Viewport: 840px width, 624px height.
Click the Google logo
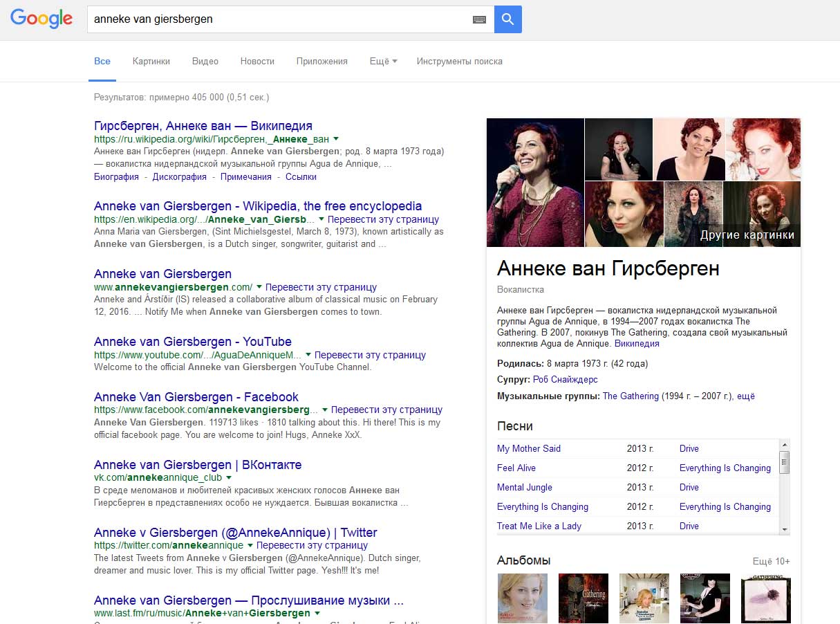[x=41, y=19]
